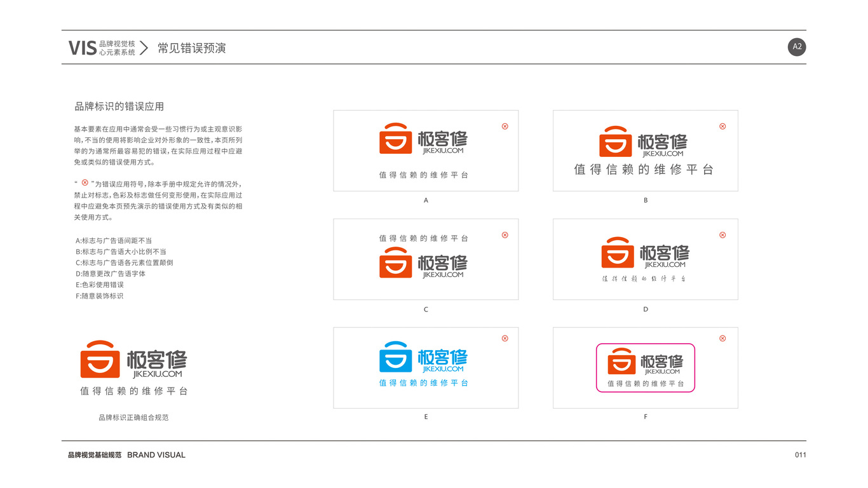Click the error mark in panel E
This screenshot has width=868, height=488.
(x=505, y=338)
